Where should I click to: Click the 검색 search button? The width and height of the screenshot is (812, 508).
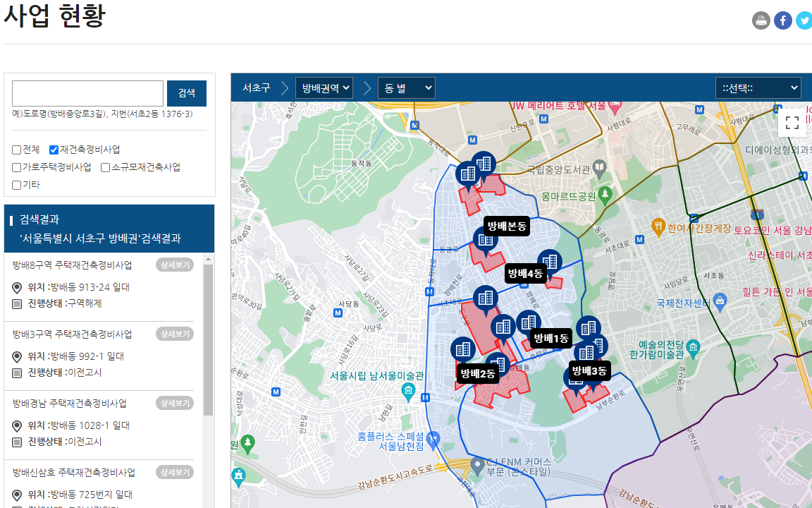(186, 93)
